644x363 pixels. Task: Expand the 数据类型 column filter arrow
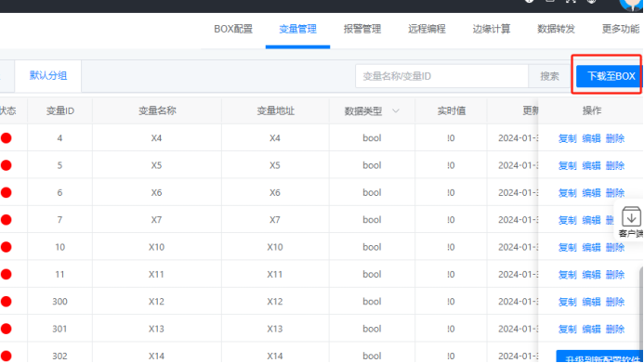396,111
